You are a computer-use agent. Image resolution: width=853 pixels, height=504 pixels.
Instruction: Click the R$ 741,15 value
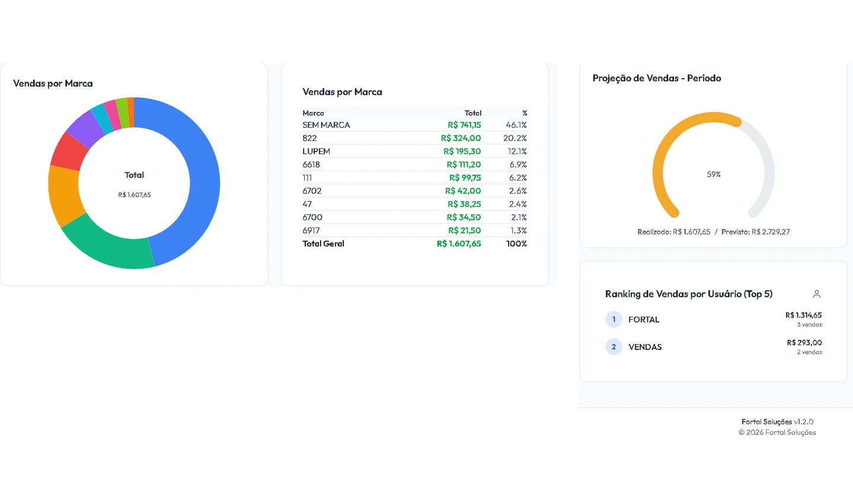tap(464, 125)
